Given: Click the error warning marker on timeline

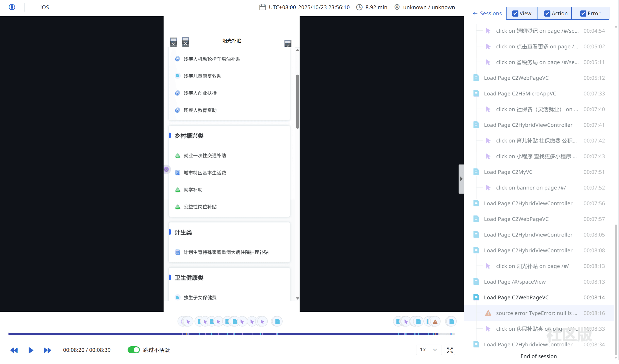Looking at the screenshot, I should click(435, 321).
